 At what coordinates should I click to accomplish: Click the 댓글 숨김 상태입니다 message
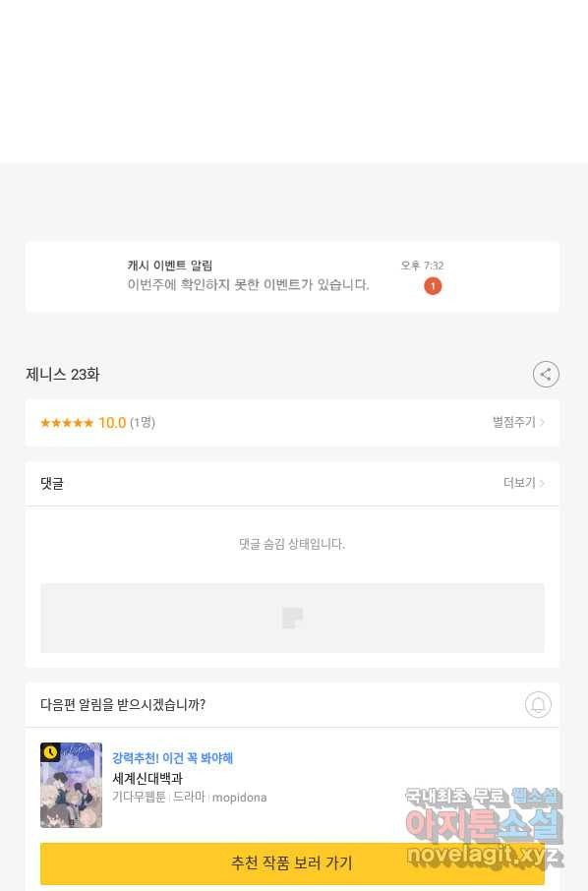pyautogui.click(x=292, y=544)
